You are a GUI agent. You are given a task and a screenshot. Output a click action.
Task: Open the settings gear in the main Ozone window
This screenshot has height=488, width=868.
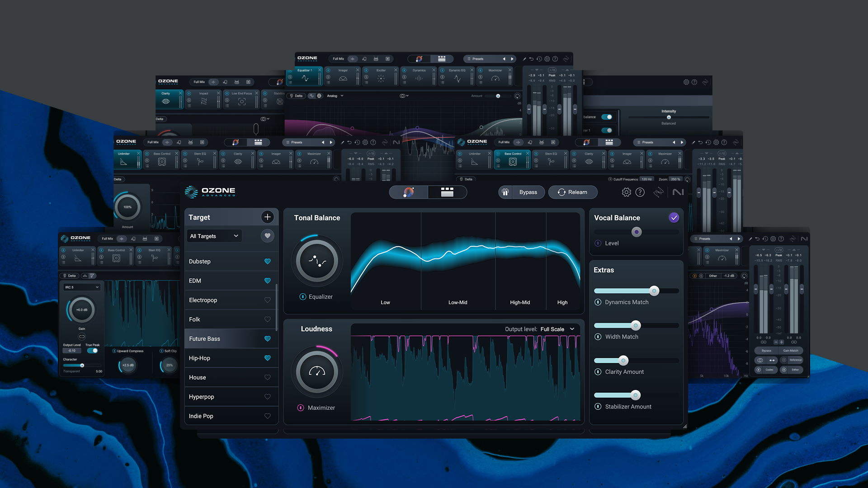coord(626,192)
